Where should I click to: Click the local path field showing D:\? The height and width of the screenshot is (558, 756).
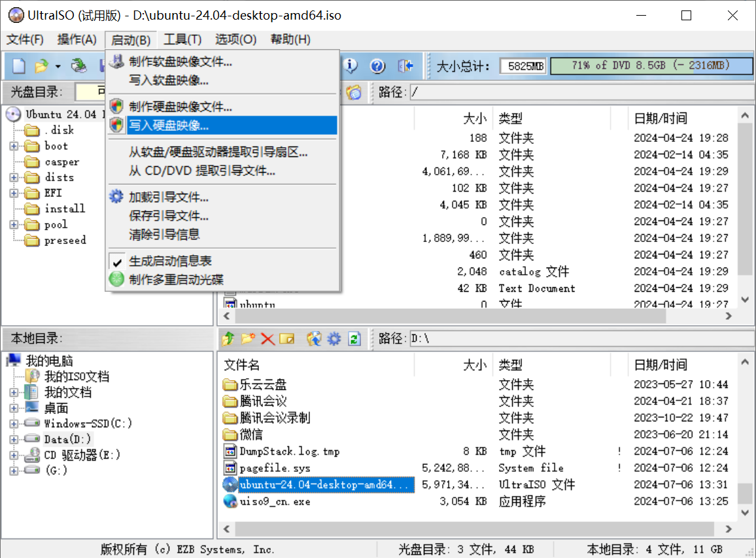click(x=581, y=339)
